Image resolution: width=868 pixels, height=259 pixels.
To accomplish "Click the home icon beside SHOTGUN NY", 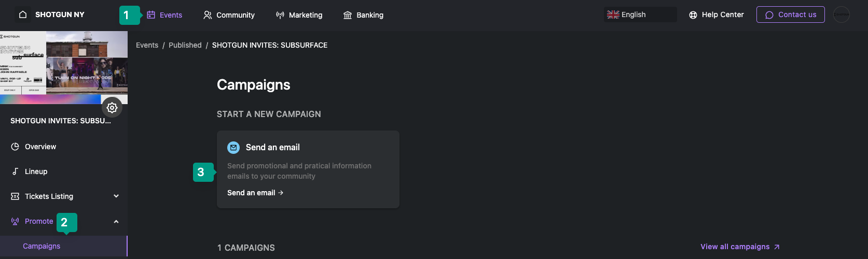I will point(23,15).
